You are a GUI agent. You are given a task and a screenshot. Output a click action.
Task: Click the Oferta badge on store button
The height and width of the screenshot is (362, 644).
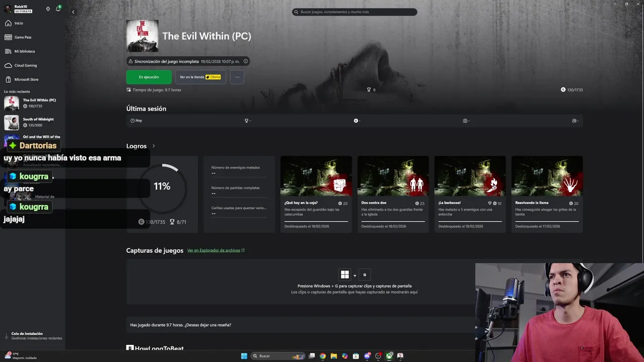pyautogui.click(x=213, y=77)
